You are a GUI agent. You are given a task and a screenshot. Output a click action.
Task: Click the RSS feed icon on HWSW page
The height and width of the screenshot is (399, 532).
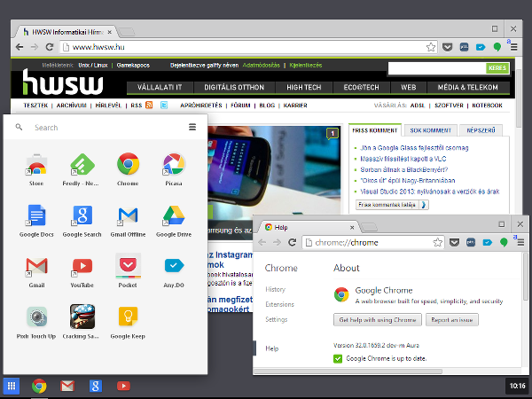coord(149,105)
